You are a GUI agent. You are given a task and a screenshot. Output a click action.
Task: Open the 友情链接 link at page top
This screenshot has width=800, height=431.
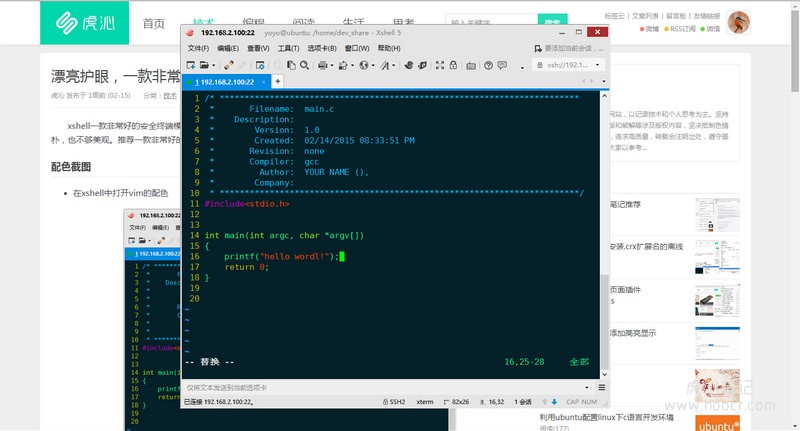tap(707, 16)
